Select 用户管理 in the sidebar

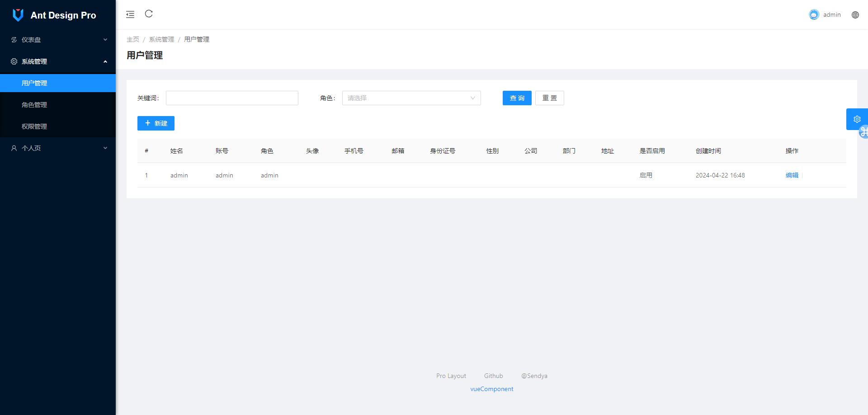point(58,83)
